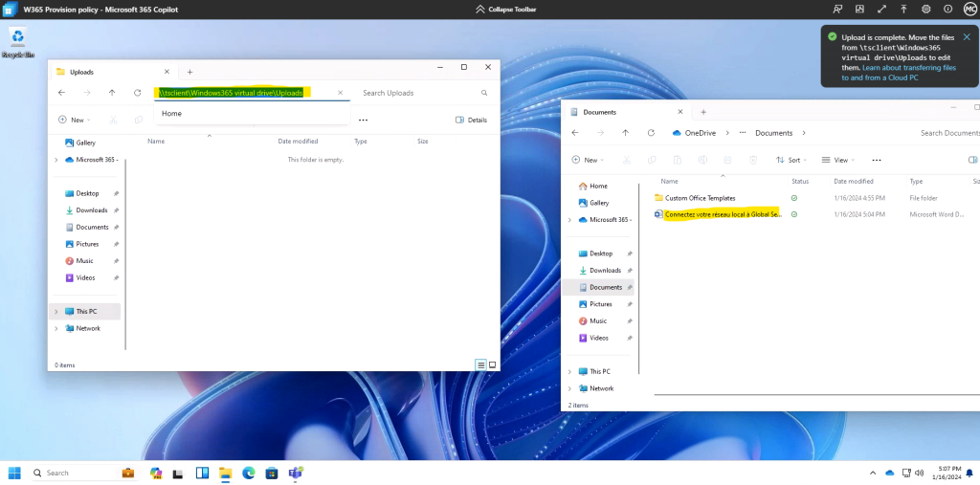Expand chevron after OneDrive breadcrumb
The height and width of the screenshot is (485, 980).
coord(727,133)
